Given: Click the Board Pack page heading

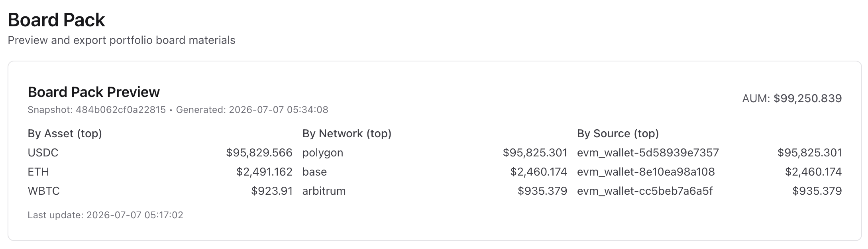Looking at the screenshot, I should point(56,20).
